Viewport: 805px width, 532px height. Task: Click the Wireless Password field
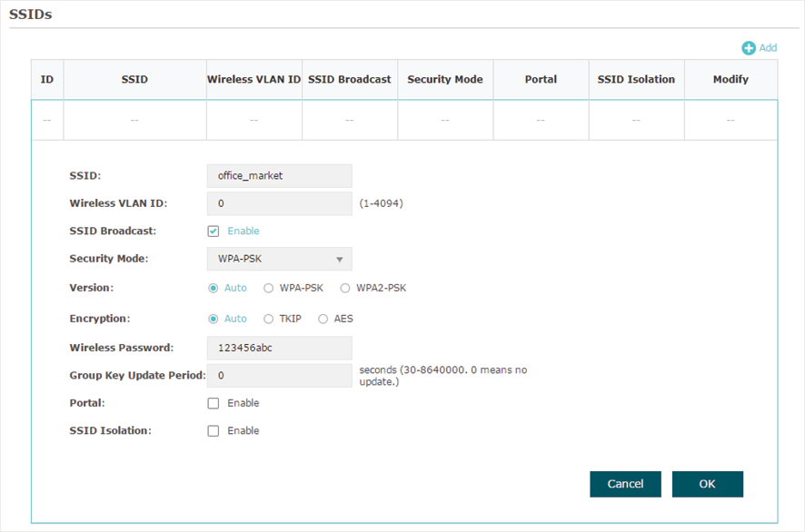point(279,348)
